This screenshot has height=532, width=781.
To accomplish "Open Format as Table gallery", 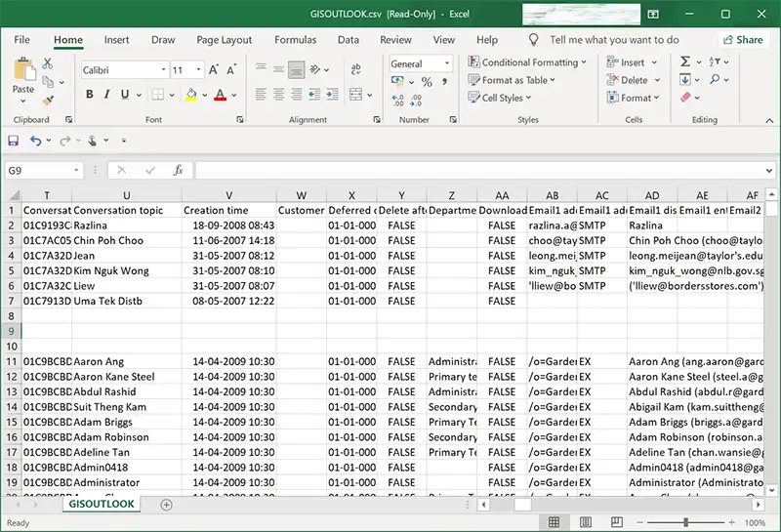I will point(512,80).
